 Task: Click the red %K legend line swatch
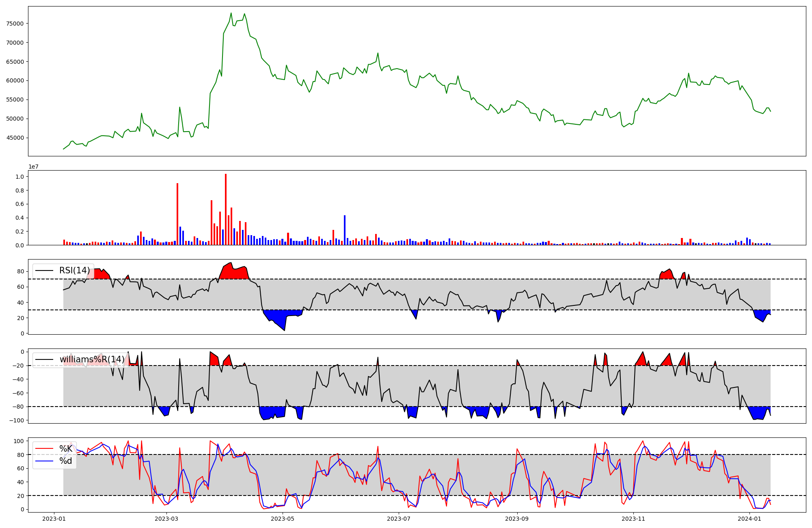click(x=45, y=449)
